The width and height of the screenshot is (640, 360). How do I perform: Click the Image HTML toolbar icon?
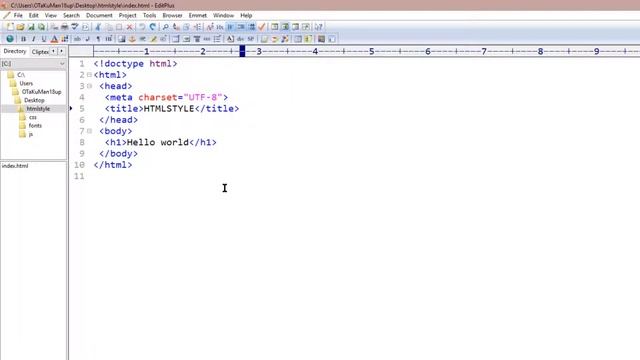tap(122, 39)
